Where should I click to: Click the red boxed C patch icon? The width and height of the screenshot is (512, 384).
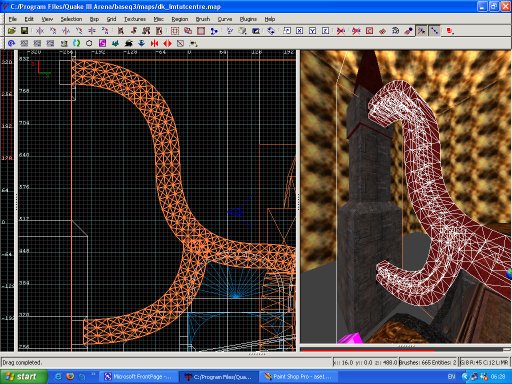point(369,31)
